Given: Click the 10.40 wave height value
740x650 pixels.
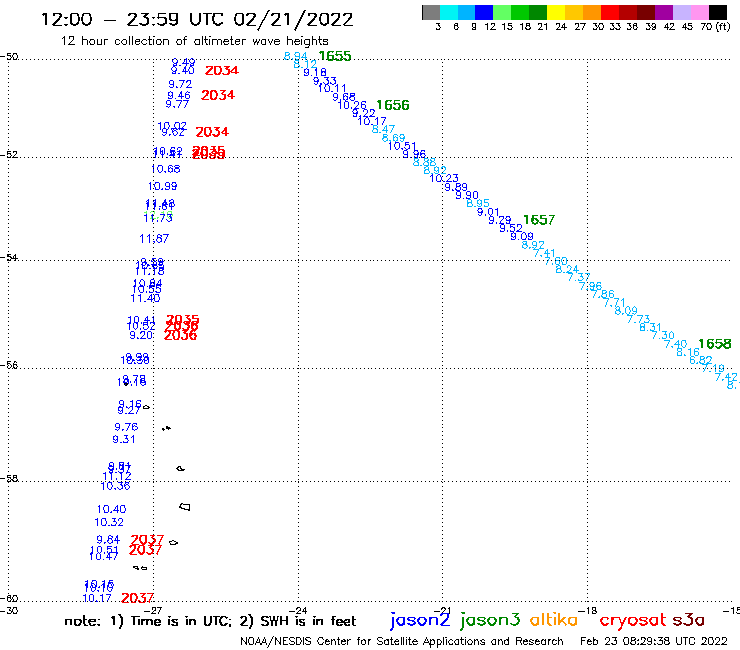Looking at the screenshot, I should (x=111, y=509).
